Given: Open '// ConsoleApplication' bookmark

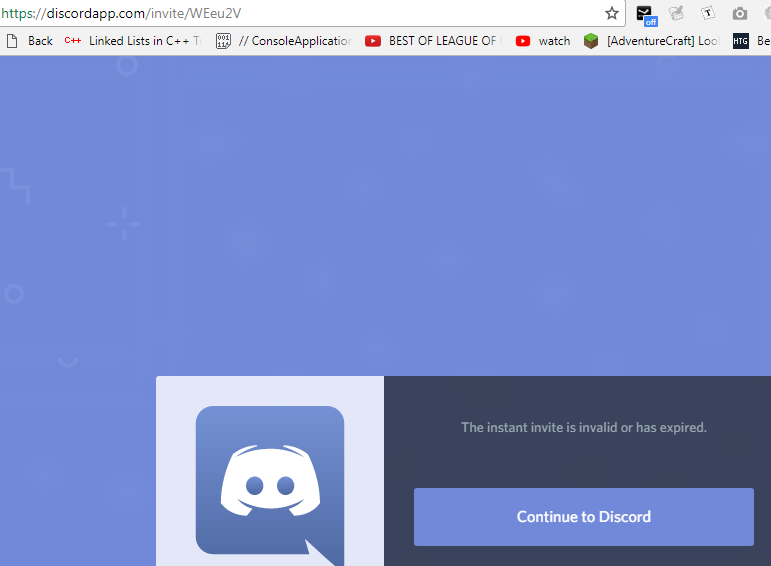Looking at the screenshot, I should point(284,41).
